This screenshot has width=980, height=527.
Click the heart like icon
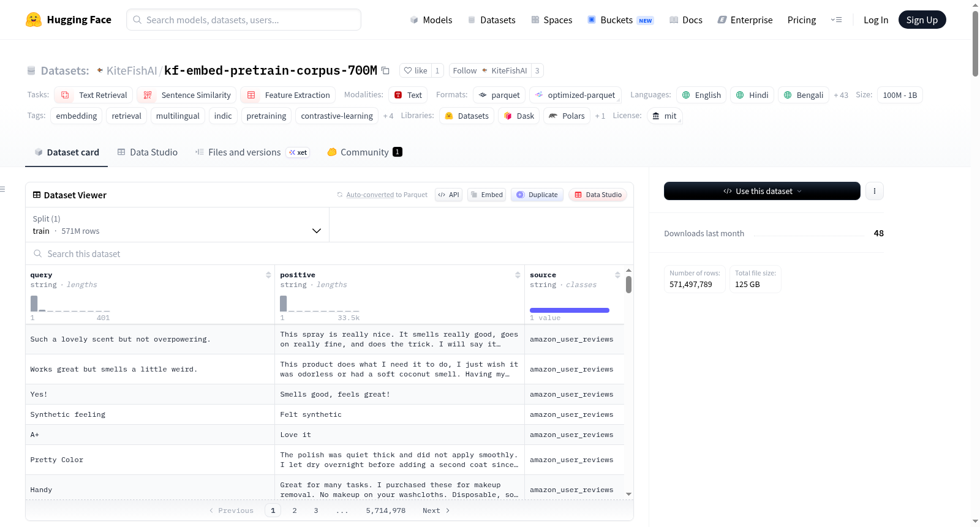[x=408, y=70]
